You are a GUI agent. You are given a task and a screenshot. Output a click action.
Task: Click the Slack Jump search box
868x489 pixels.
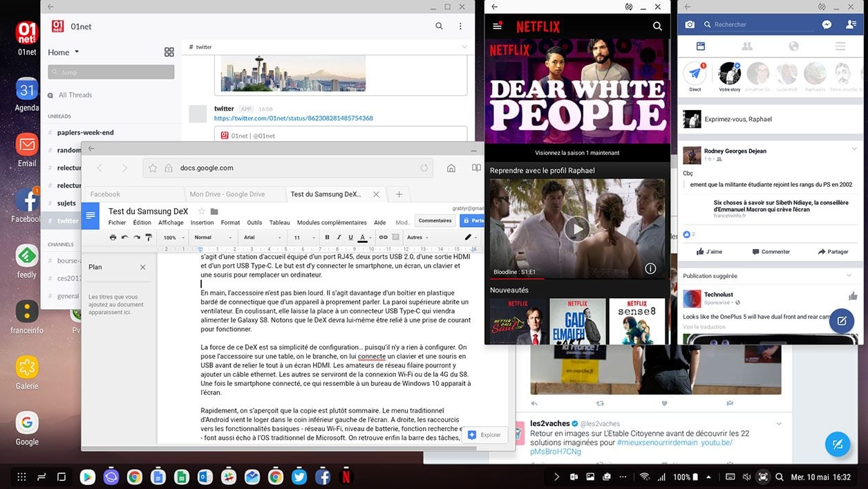(111, 72)
